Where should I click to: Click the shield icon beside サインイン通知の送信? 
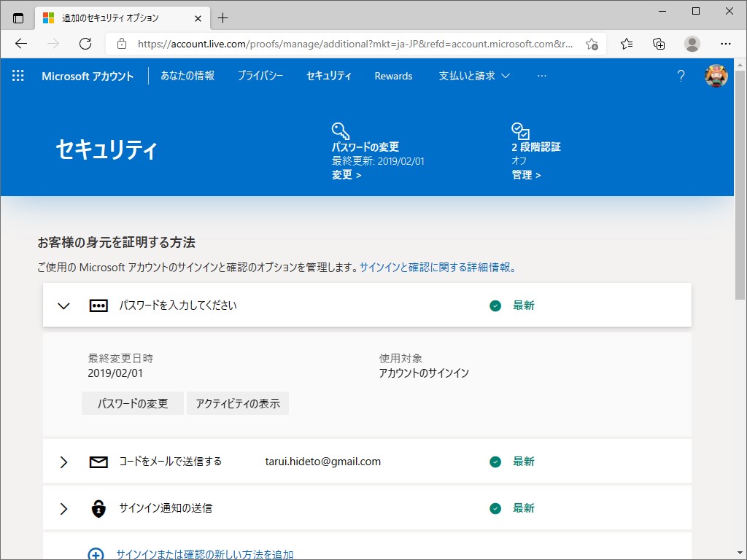point(98,507)
